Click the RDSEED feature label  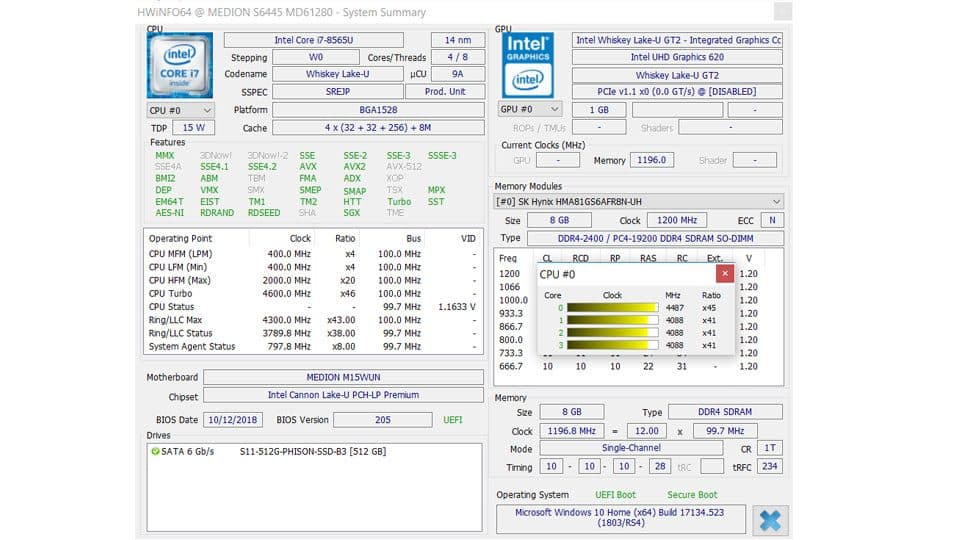(x=264, y=212)
